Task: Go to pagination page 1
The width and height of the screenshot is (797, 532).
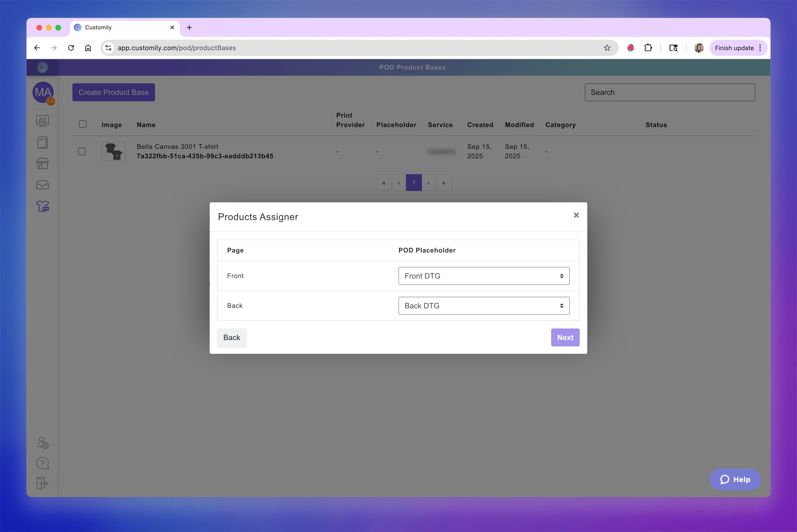Action: pos(414,183)
